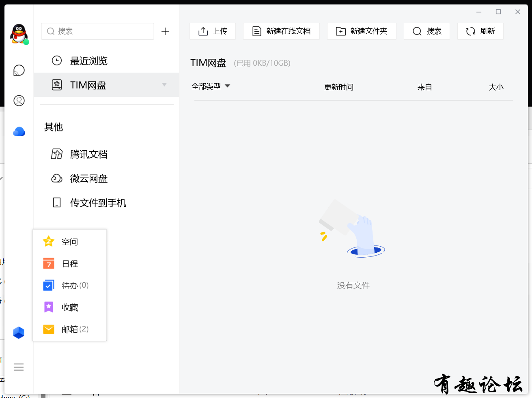Viewport: 532px width, 398px height.
Task: Click the 新建文件夹 button
Action: pyautogui.click(x=362, y=31)
